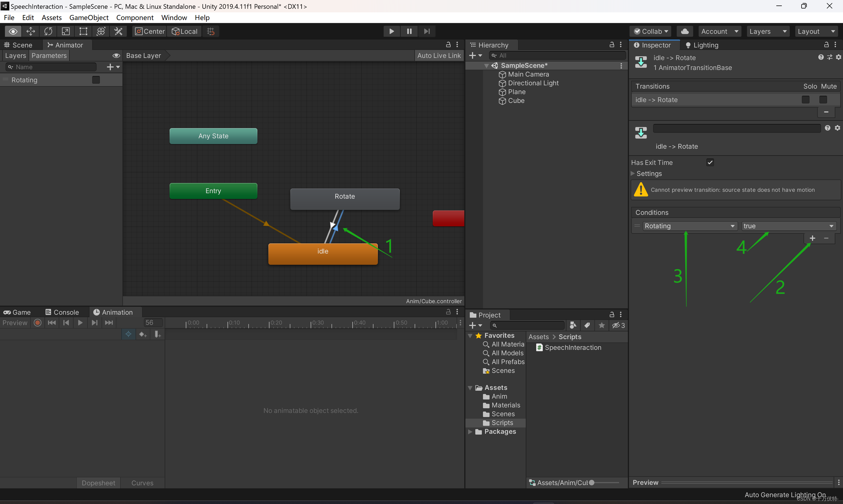
Task: Open the GameObject menu
Action: tap(89, 18)
